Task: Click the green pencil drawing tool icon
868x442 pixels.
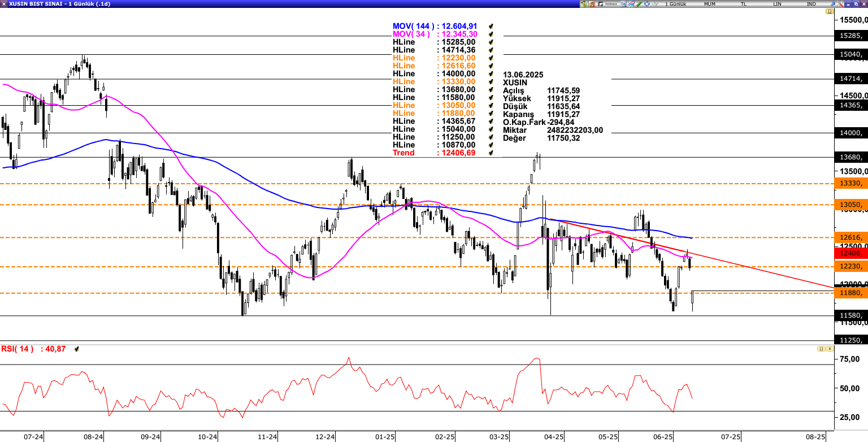Action: 639,4
